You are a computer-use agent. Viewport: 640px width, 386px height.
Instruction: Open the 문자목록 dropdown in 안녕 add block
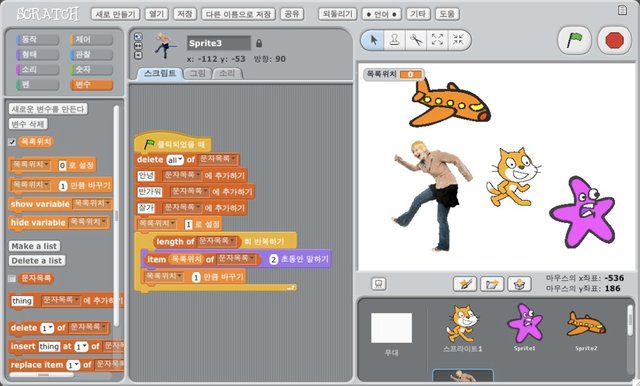[x=182, y=175]
